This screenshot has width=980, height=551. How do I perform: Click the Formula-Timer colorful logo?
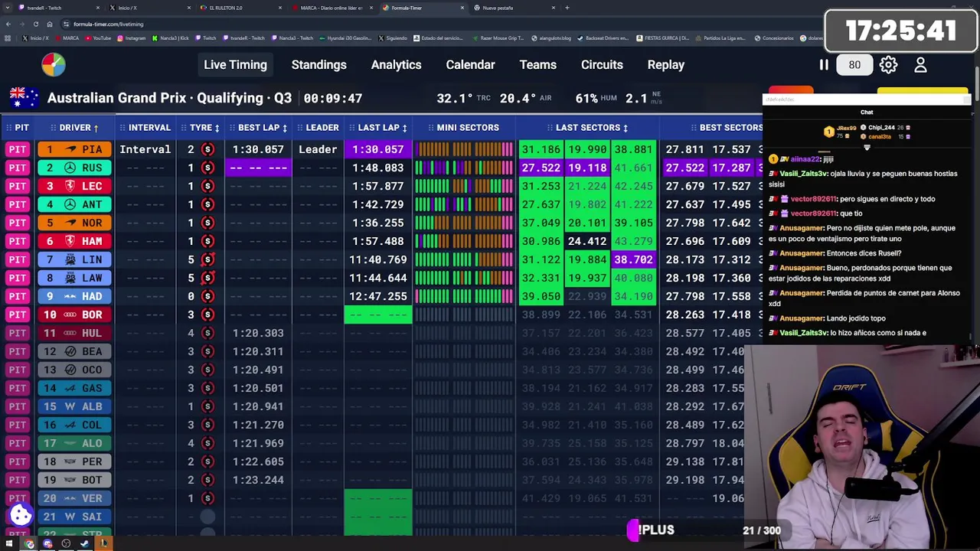[x=54, y=65]
